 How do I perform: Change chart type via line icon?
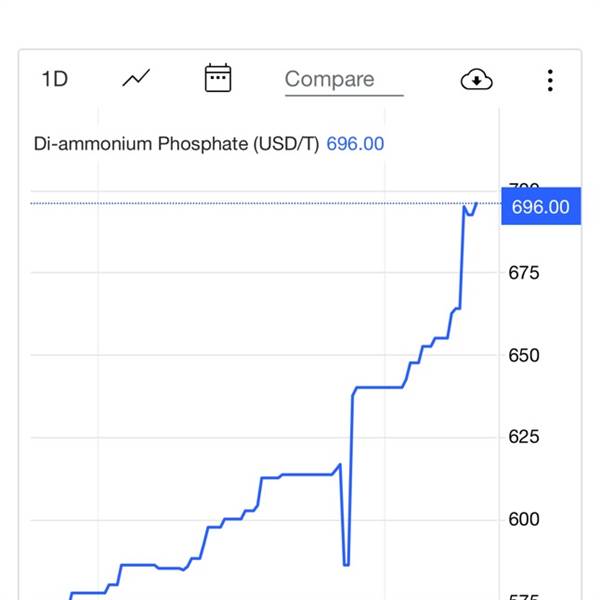pos(136,78)
